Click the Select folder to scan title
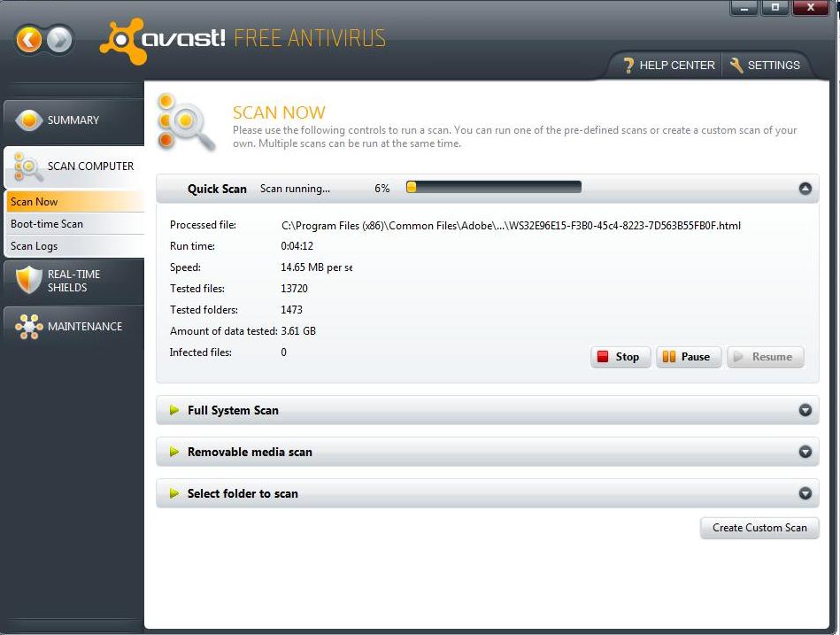840x635 pixels. [243, 493]
